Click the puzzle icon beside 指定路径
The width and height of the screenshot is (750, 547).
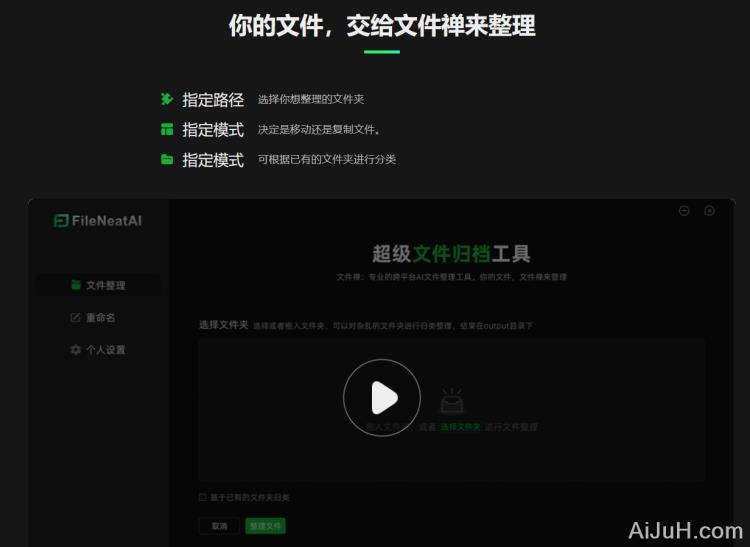coord(166,99)
